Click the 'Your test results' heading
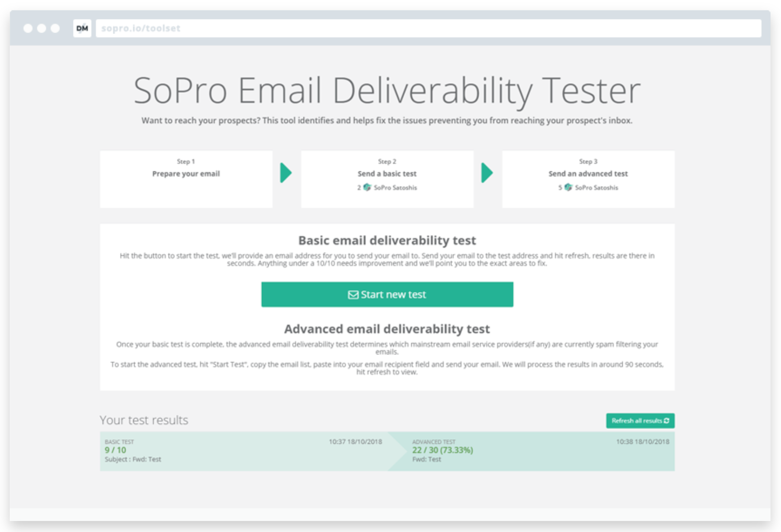781x532 pixels. coord(144,420)
